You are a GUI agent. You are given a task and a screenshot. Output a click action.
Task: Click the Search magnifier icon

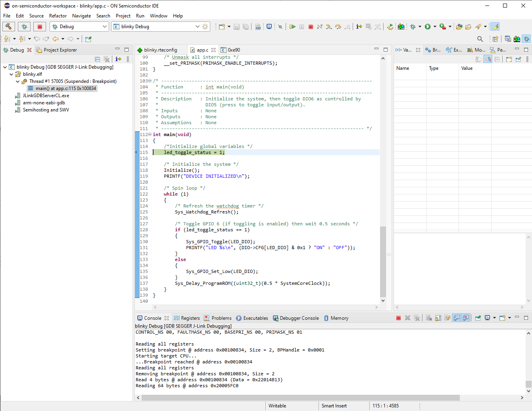pos(480,39)
